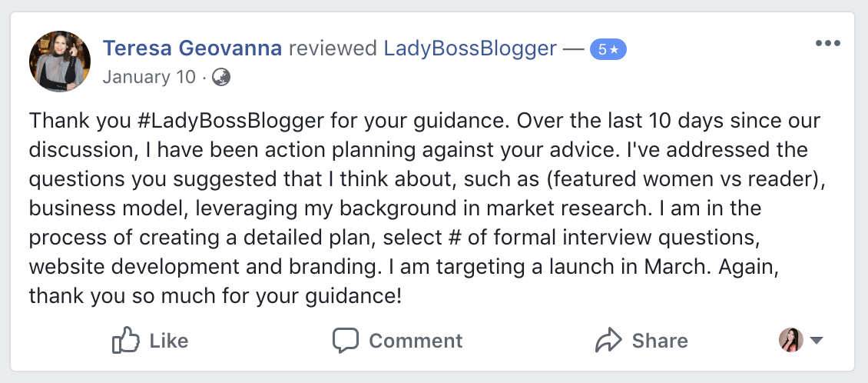Click the Like text label
Screen dimensions: 868x383
169,341
